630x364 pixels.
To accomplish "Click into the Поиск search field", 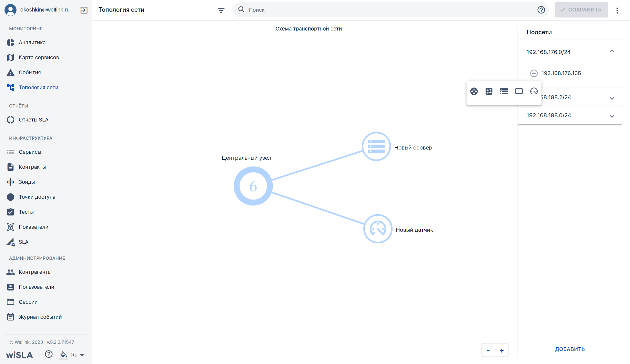I will (x=390, y=10).
